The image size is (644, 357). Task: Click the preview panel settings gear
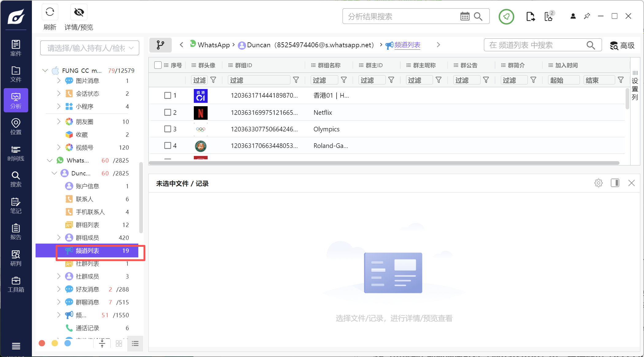(x=598, y=183)
